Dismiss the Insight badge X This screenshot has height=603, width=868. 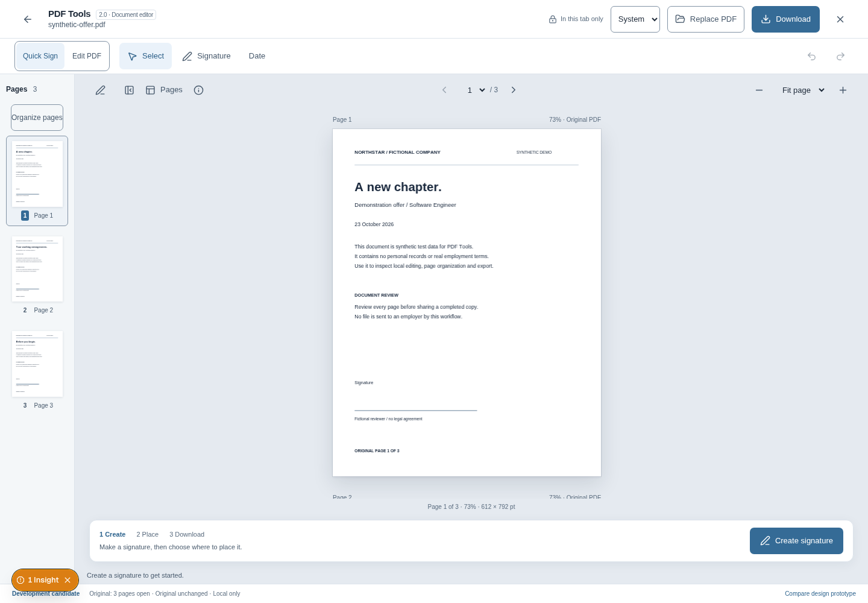tap(68, 580)
